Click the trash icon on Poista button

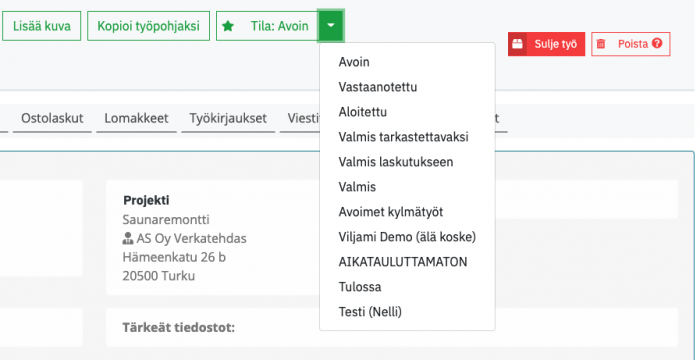[x=601, y=44]
